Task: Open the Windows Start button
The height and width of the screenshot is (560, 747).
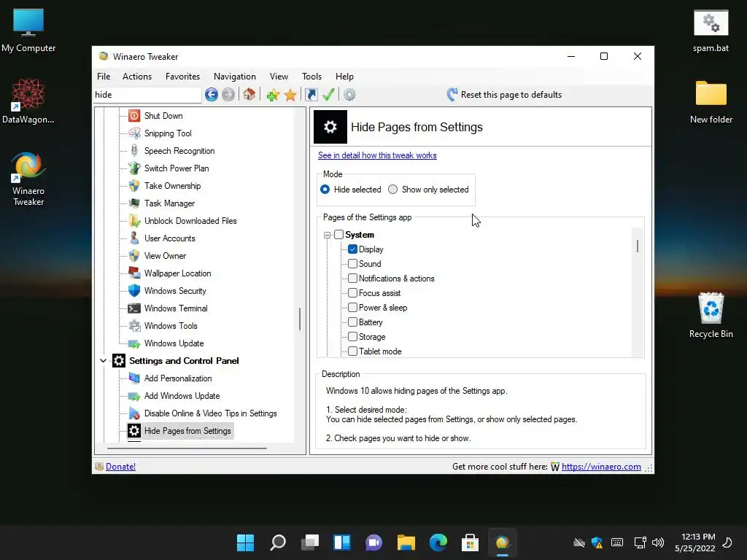Action: 245,542
